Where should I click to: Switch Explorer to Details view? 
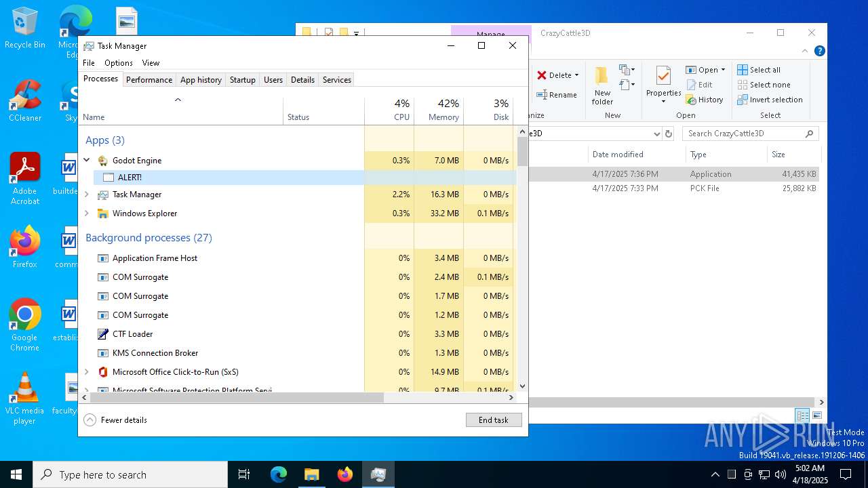803,415
